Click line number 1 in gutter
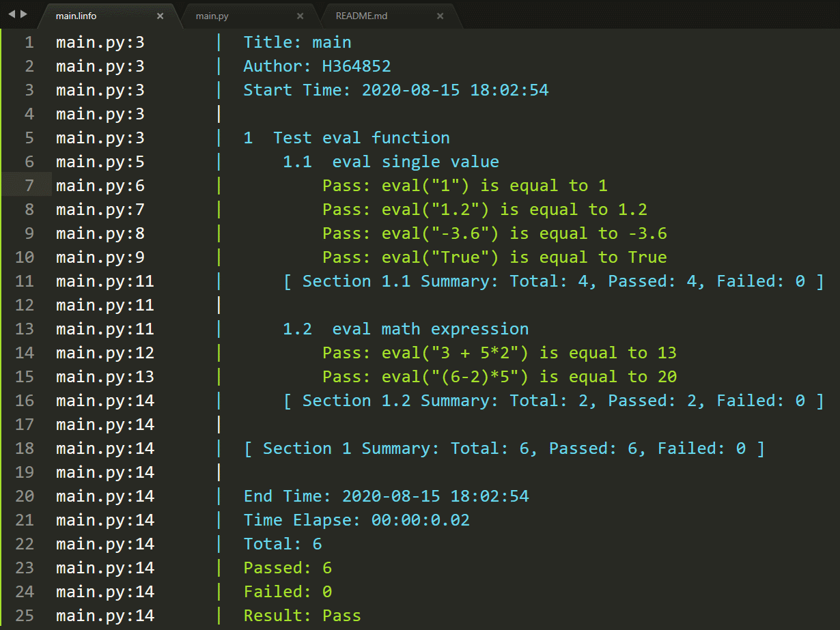Image resolution: width=840 pixels, height=630 pixels. click(28, 42)
